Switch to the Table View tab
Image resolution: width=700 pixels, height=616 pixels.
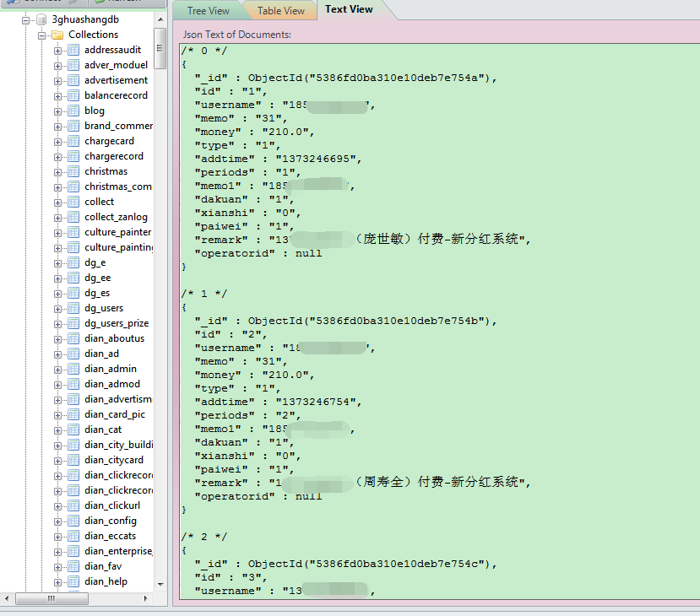[281, 11]
